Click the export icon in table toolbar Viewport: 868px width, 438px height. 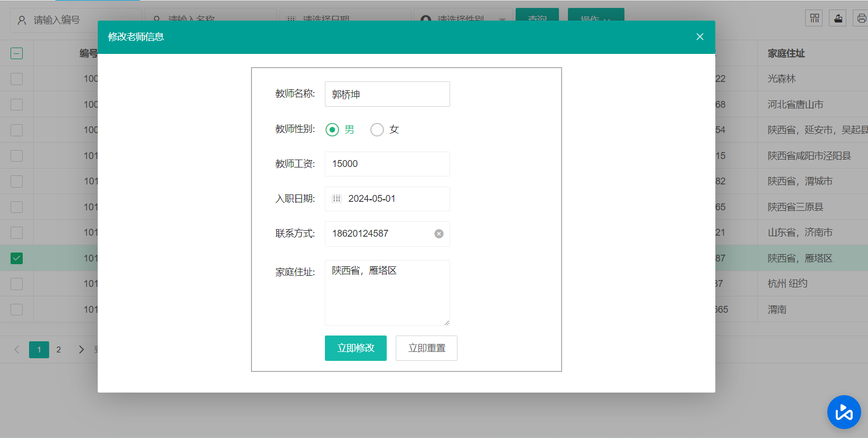(x=838, y=18)
